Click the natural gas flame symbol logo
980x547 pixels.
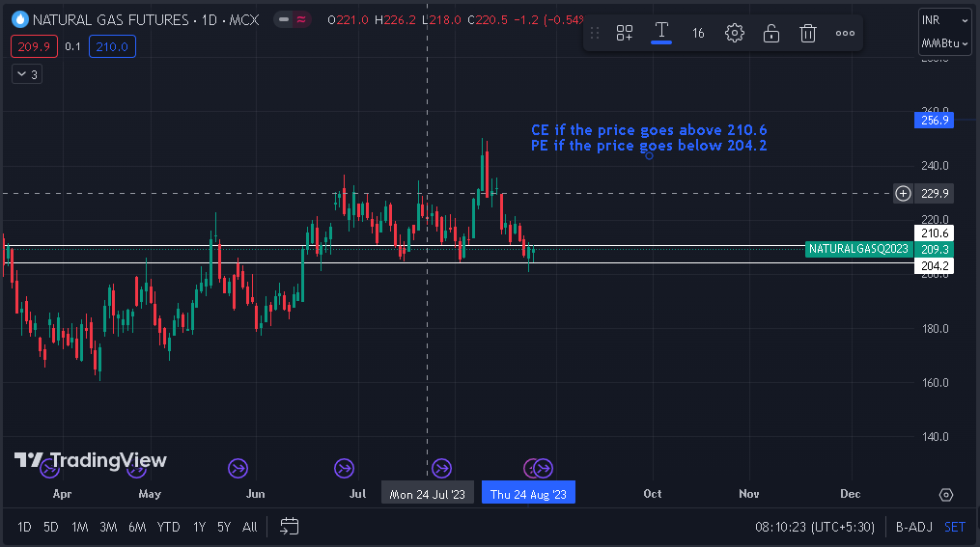pyautogui.click(x=20, y=19)
